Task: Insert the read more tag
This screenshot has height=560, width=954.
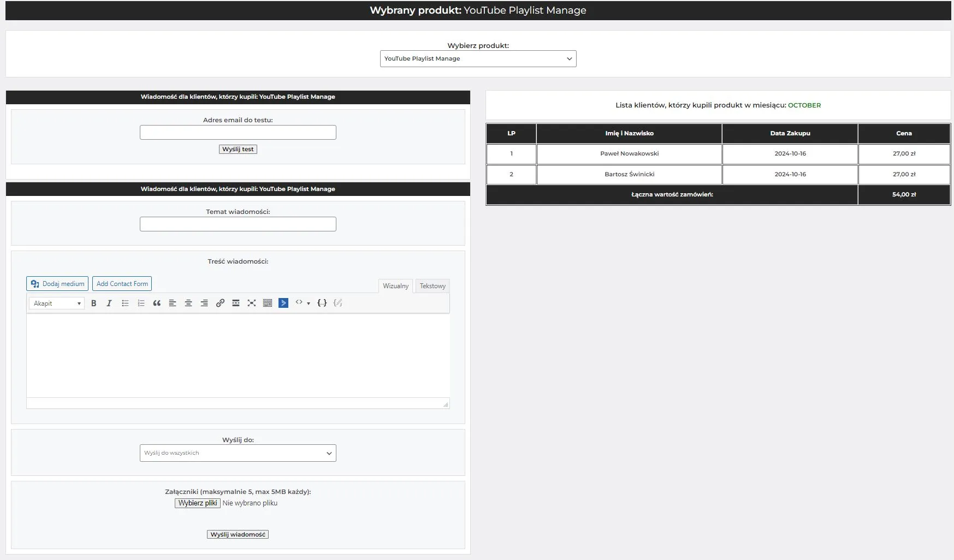Action: pyautogui.click(x=236, y=303)
